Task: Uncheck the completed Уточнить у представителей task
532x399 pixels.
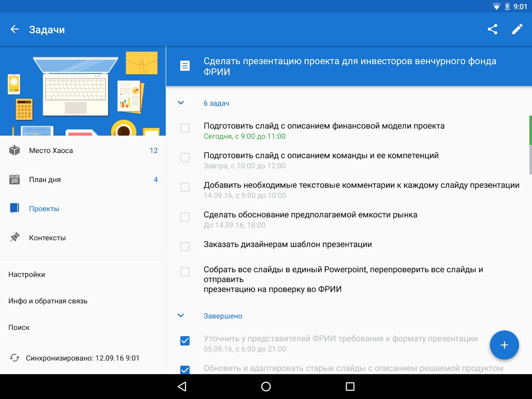Action: 185,340
